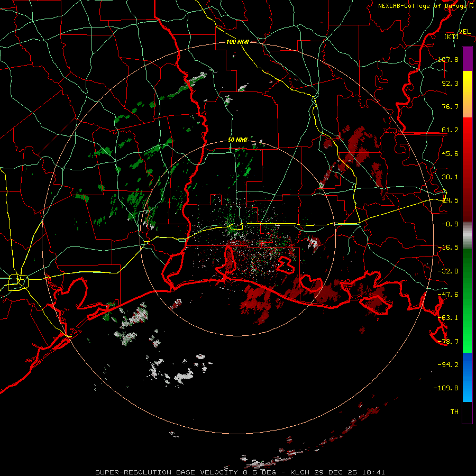Click the 61.2 legend value
This screenshot has width=476, height=476.
point(450,130)
